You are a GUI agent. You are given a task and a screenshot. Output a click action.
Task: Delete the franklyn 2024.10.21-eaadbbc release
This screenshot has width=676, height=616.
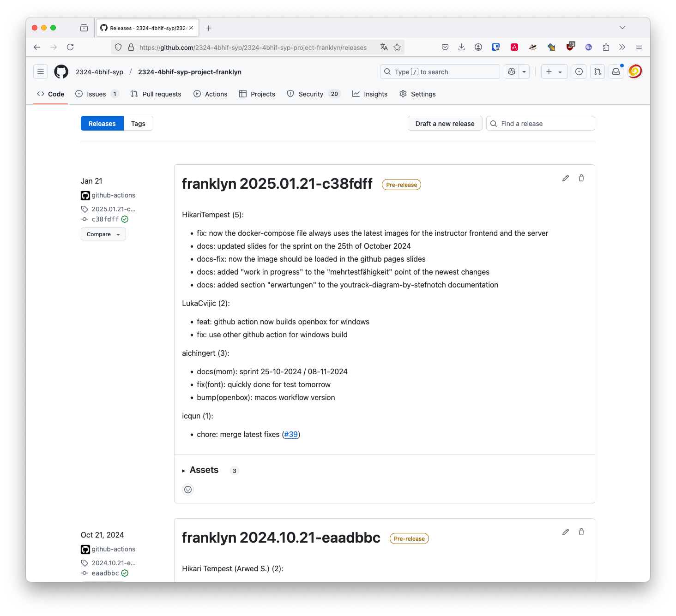(x=581, y=532)
